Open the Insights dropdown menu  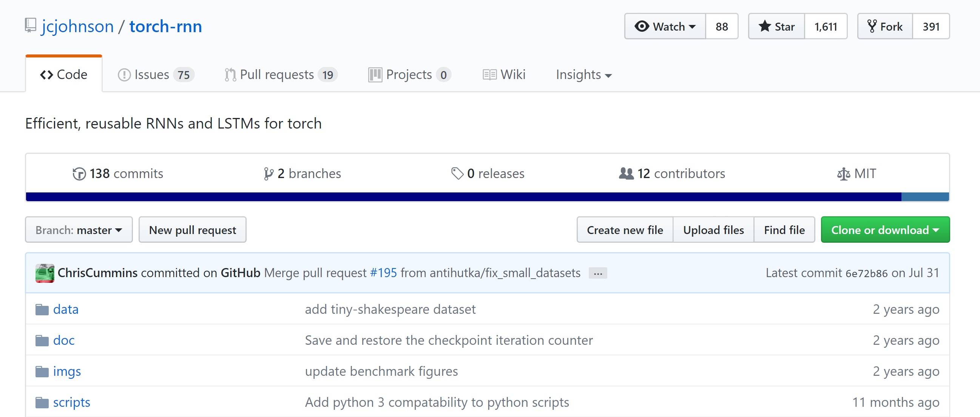tap(583, 74)
